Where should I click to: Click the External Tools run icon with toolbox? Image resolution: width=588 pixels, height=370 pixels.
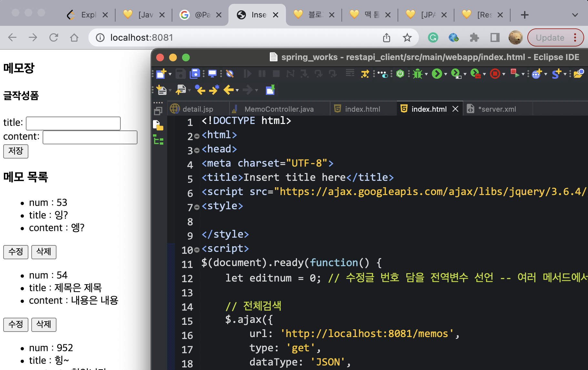[475, 74]
